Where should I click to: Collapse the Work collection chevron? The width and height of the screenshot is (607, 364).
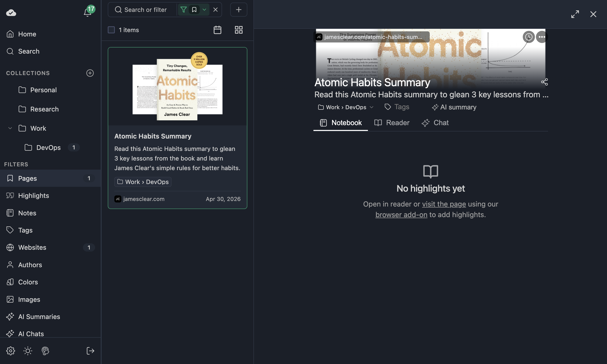point(10,128)
